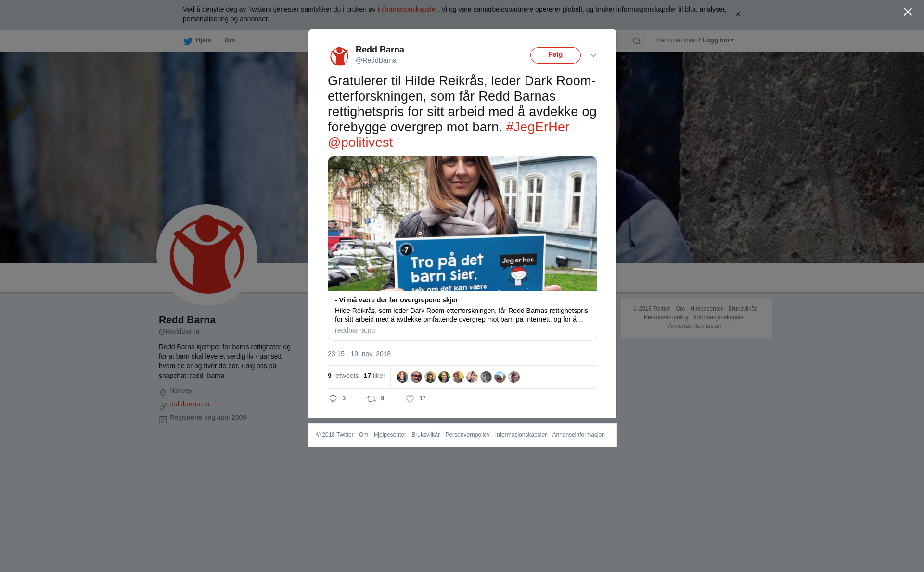
Task: Click the Twitter bird Hjem icon
Action: click(188, 41)
